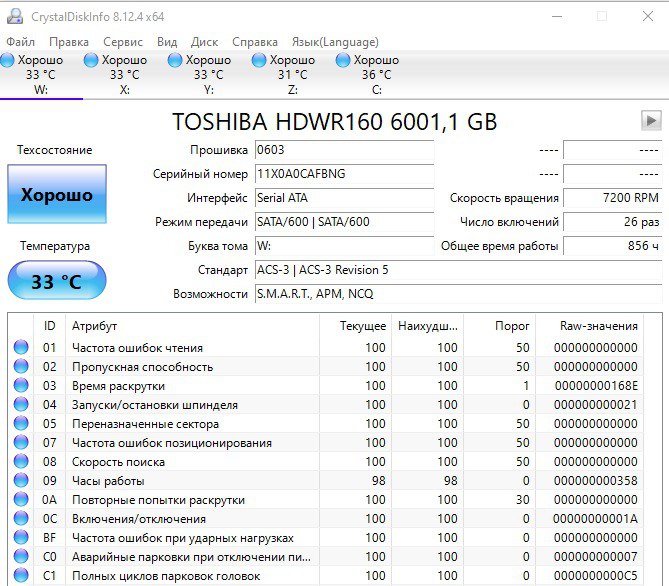The height and width of the screenshot is (586, 669).
Task: Select disk W: tab
Action: point(41,75)
